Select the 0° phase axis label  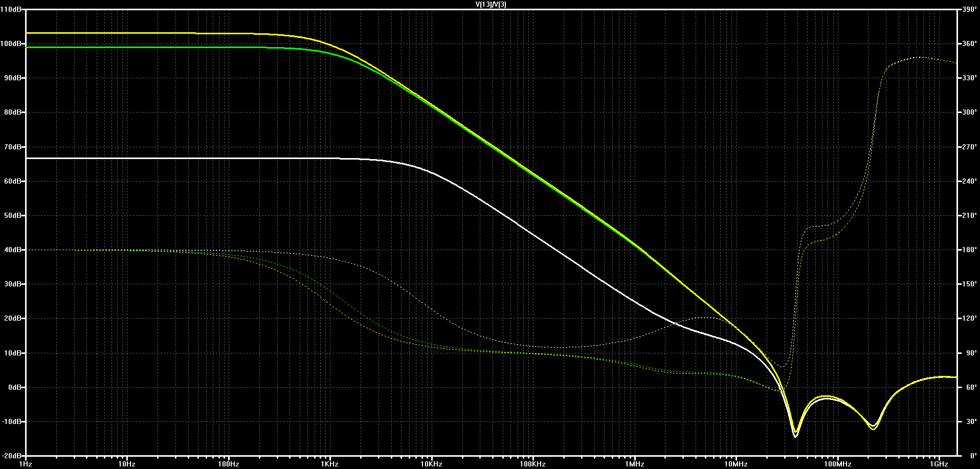click(973, 456)
